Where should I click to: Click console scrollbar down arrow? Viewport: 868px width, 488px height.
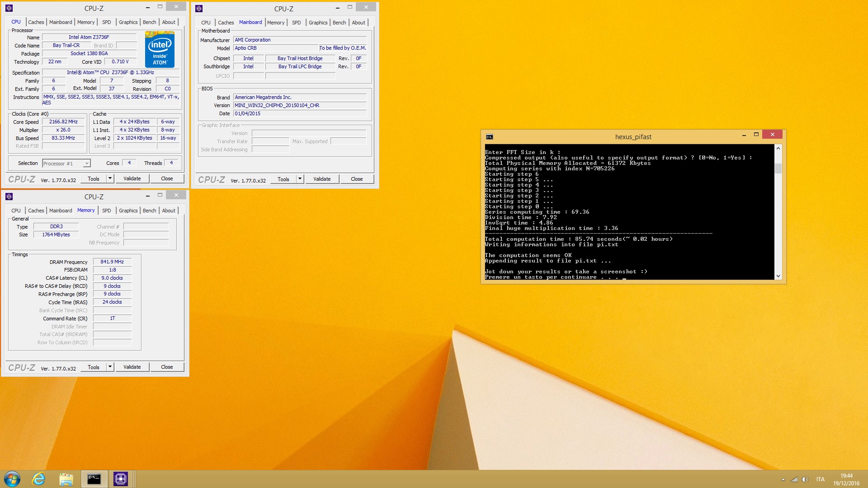point(778,276)
